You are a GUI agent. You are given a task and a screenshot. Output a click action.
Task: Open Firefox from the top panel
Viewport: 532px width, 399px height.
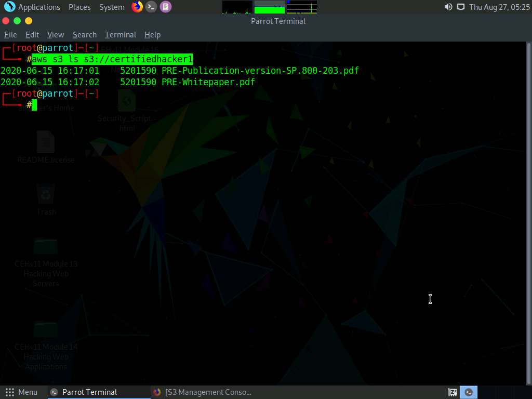click(x=137, y=7)
